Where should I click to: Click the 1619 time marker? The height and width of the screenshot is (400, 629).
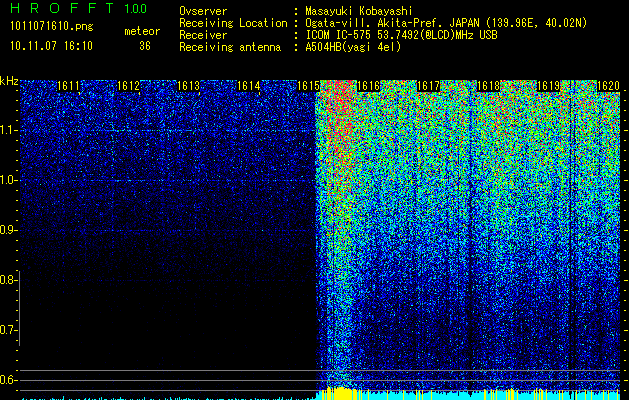[x=548, y=86]
